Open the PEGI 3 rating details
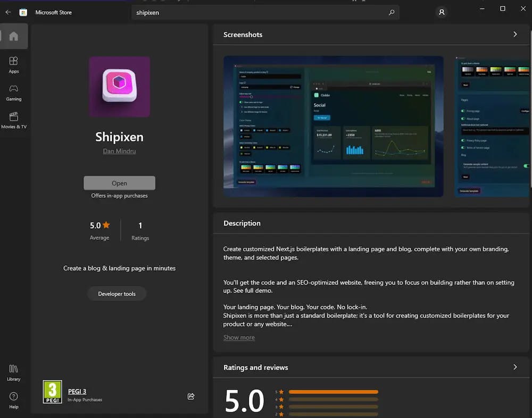 point(77,391)
